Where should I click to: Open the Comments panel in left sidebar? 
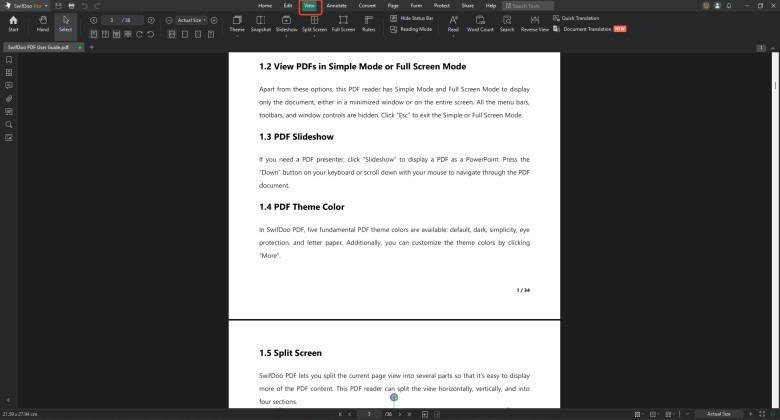click(x=9, y=86)
